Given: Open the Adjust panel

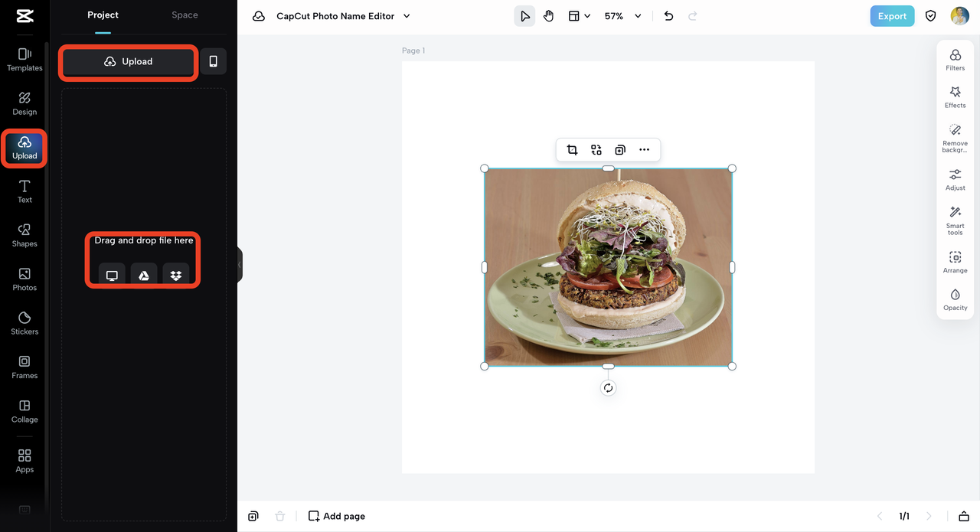Looking at the screenshot, I should 955,180.
